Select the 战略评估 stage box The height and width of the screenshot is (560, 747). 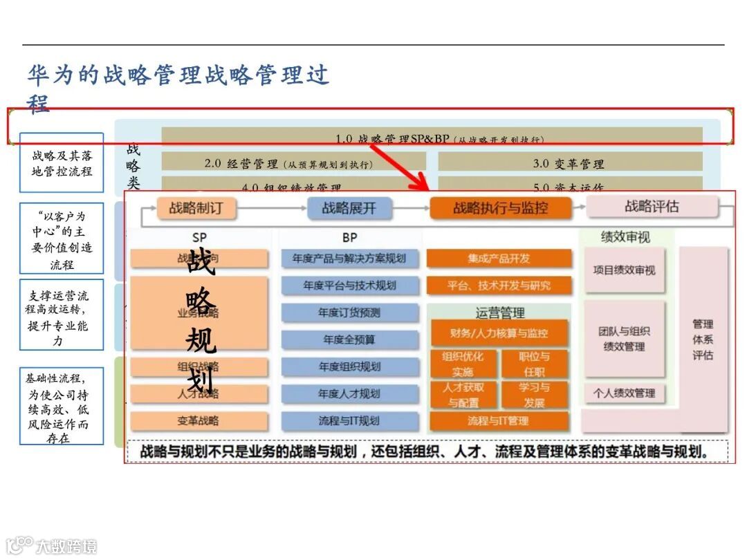click(652, 207)
